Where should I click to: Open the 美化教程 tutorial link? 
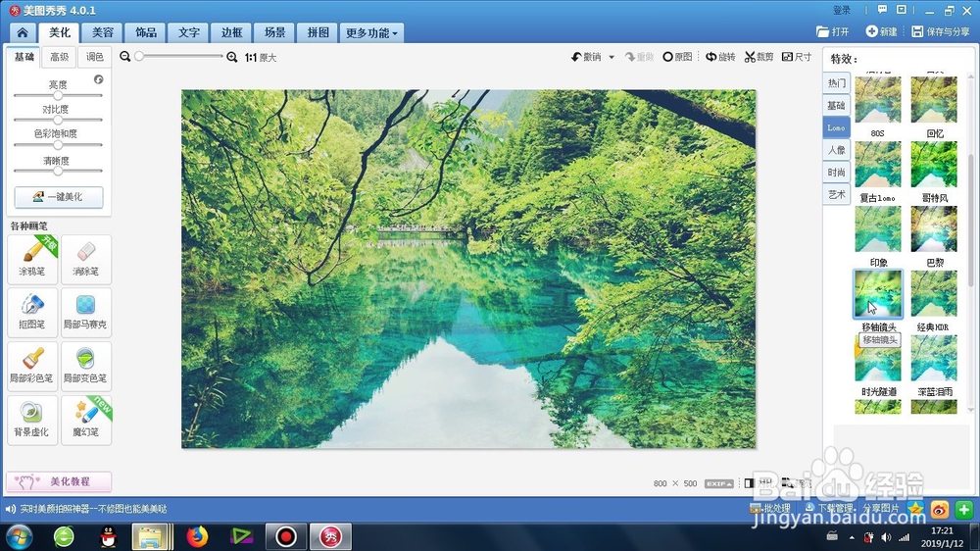point(59,481)
